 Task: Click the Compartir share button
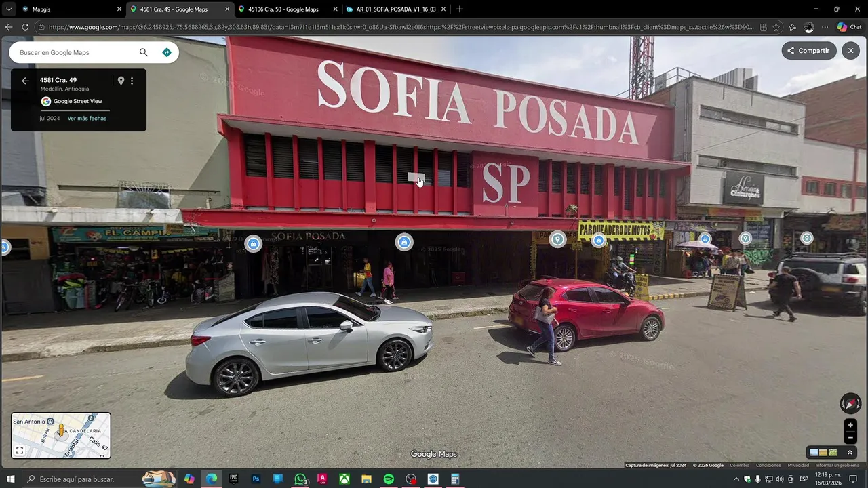point(808,51)
